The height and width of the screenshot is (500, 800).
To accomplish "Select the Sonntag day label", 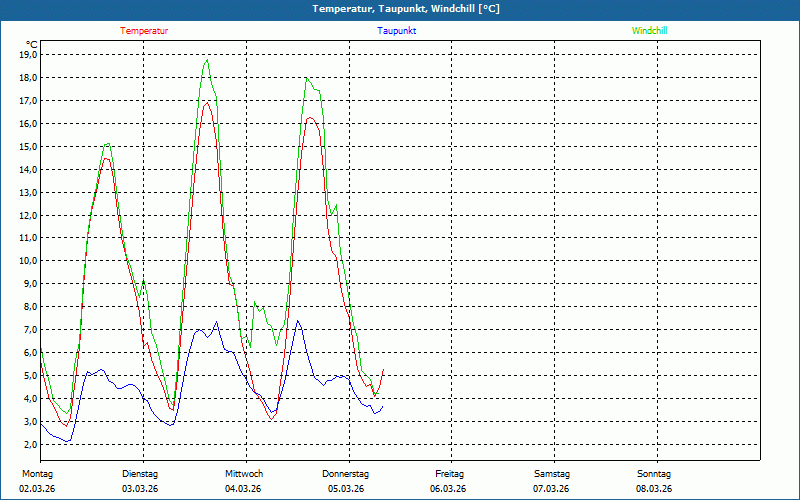I will (654, 474).
